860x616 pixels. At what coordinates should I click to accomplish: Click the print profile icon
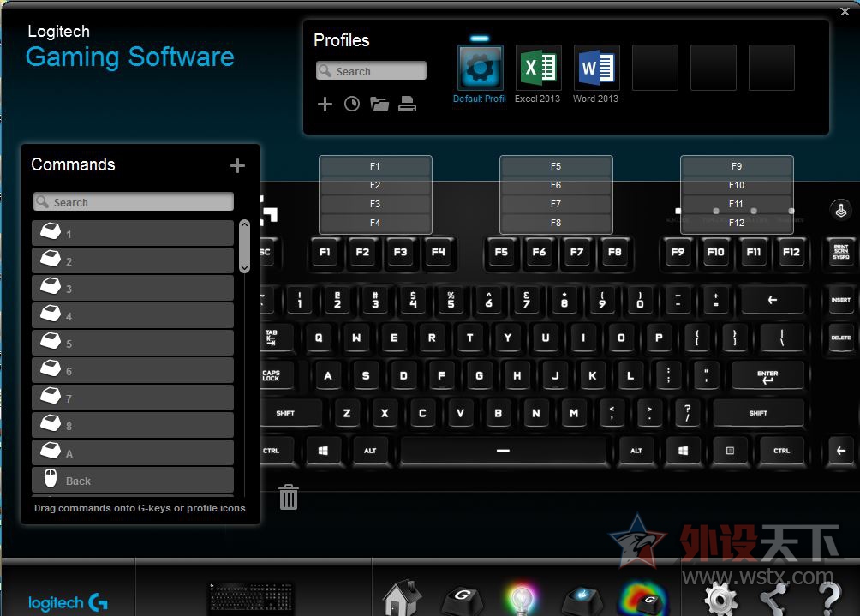(x=407, y=104)
